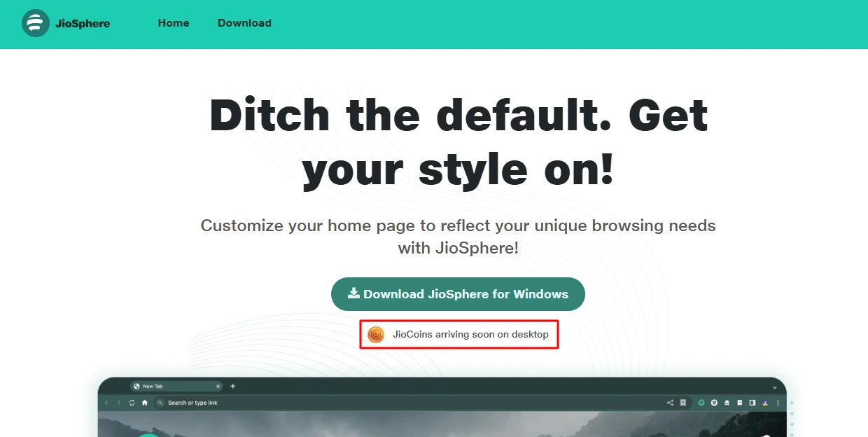Expand the tab-list chevron in preview browser
The image size is (868, 437).
[x=774, y=387]
